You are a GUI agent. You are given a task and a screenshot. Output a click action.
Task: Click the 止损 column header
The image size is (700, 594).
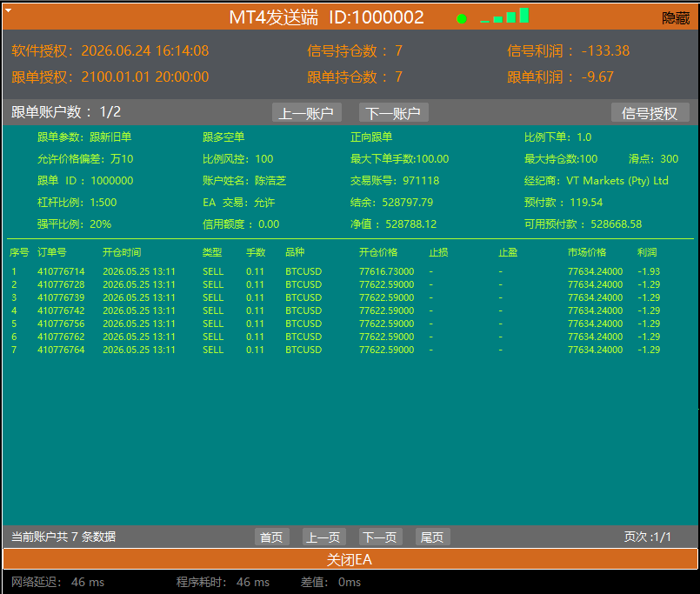tap(438, 252)
